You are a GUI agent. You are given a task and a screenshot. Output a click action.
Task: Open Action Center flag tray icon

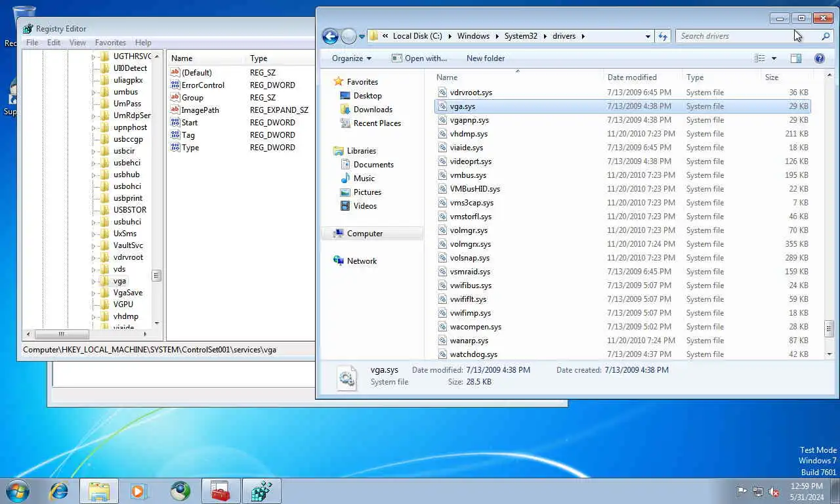coord(742,492)
